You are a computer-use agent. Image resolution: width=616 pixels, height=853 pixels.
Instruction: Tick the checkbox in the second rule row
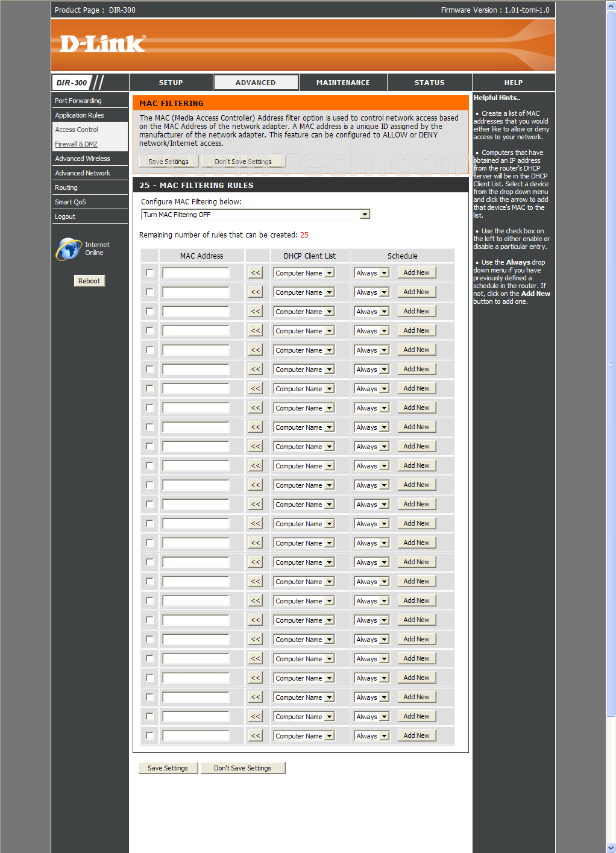tap(149, 292)
